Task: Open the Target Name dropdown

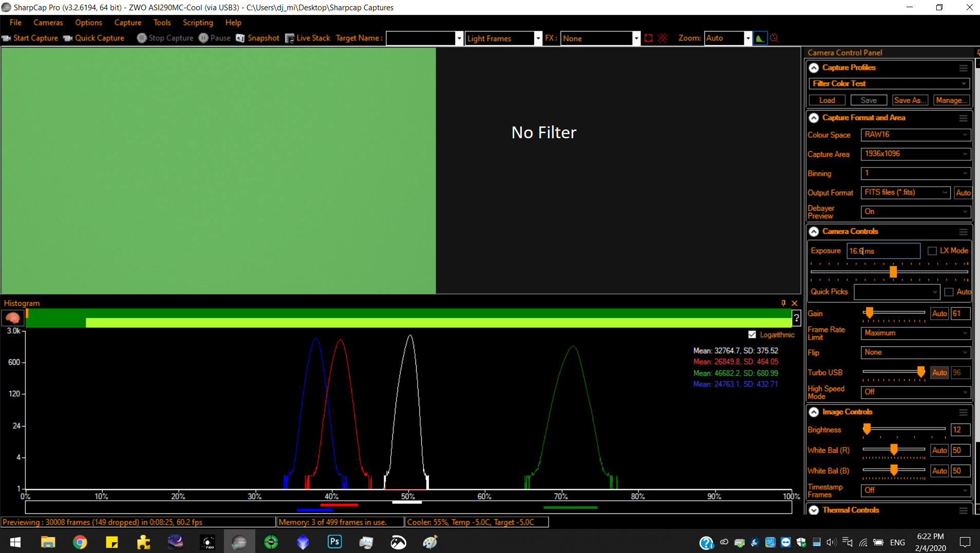Action: click(459, 39)
